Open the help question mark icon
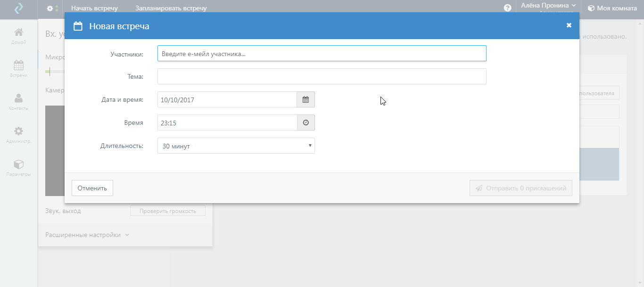Screen dimensions: 644x287 click(508, 8)
